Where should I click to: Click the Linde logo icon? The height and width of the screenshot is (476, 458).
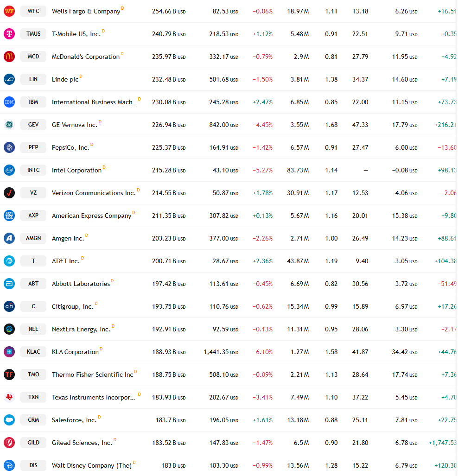pyautogui.click(x=9, y=79)
